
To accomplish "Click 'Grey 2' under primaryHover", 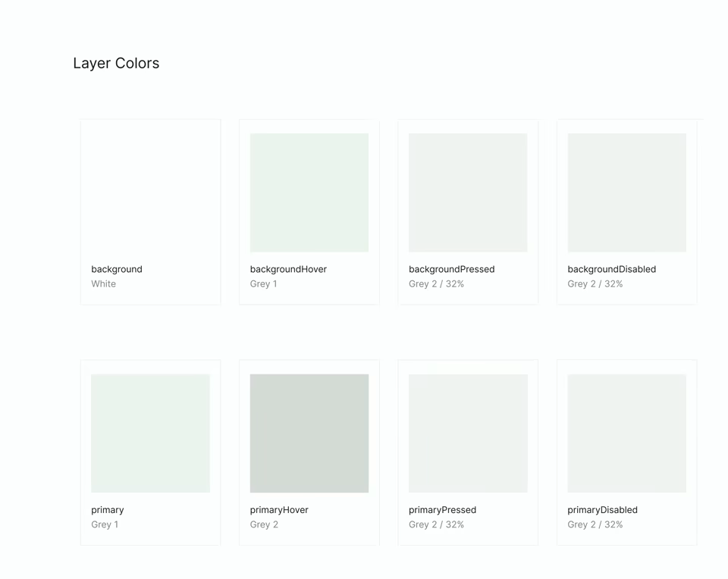I will 264,524.
